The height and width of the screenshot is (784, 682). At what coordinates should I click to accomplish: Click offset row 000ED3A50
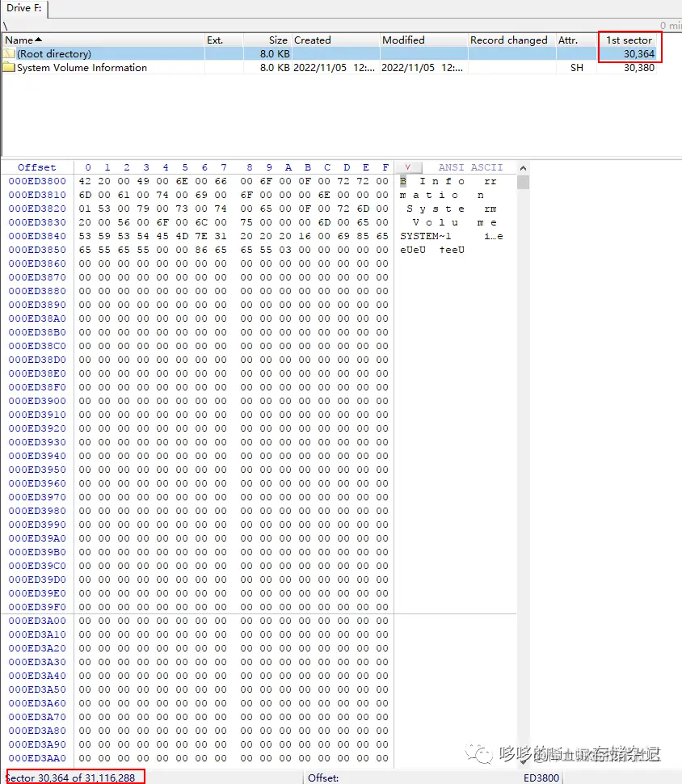pyautogui.click(x=37, y=689)
